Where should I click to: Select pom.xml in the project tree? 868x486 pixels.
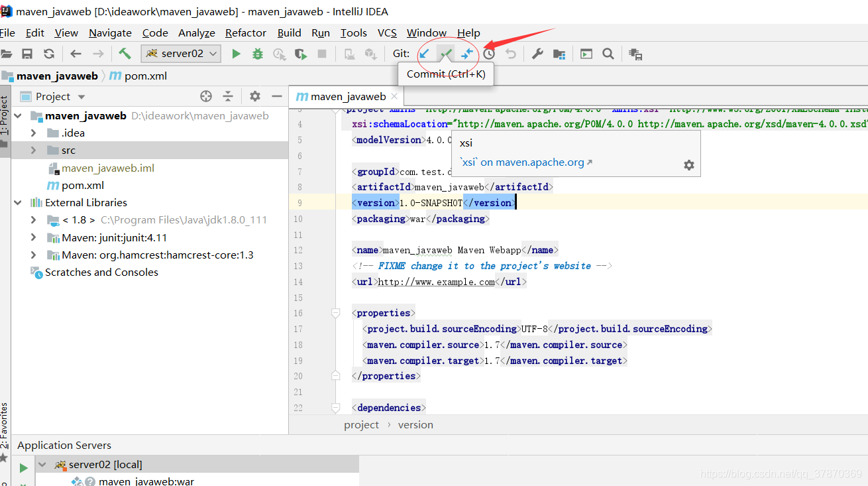83,186
